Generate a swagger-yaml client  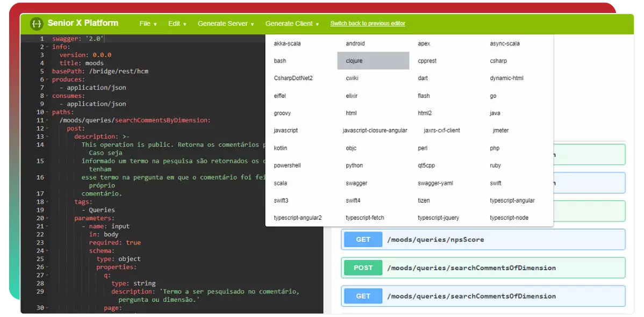[x=435, y=183]
